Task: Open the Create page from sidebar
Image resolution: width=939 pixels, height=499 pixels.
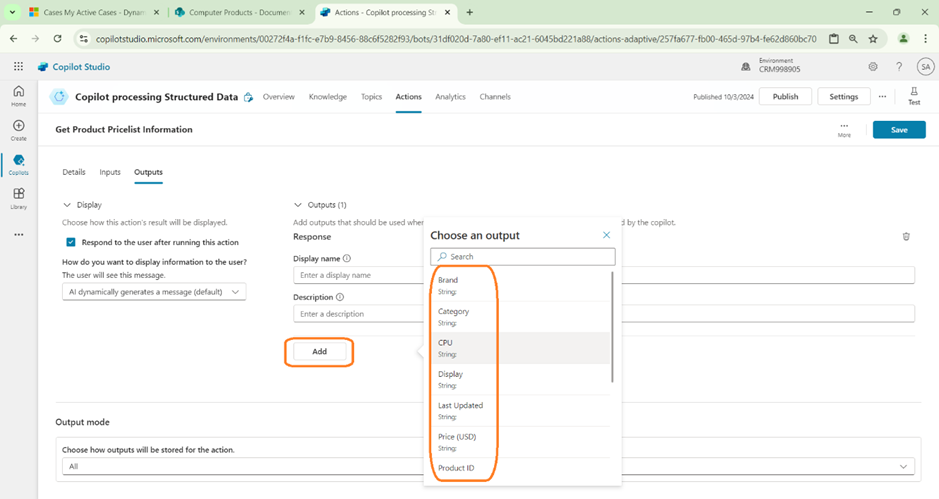Action: point(18,130)
